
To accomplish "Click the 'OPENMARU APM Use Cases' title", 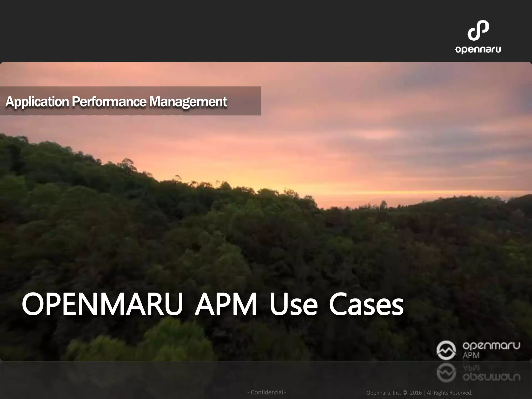I will [x=212, y=304].
